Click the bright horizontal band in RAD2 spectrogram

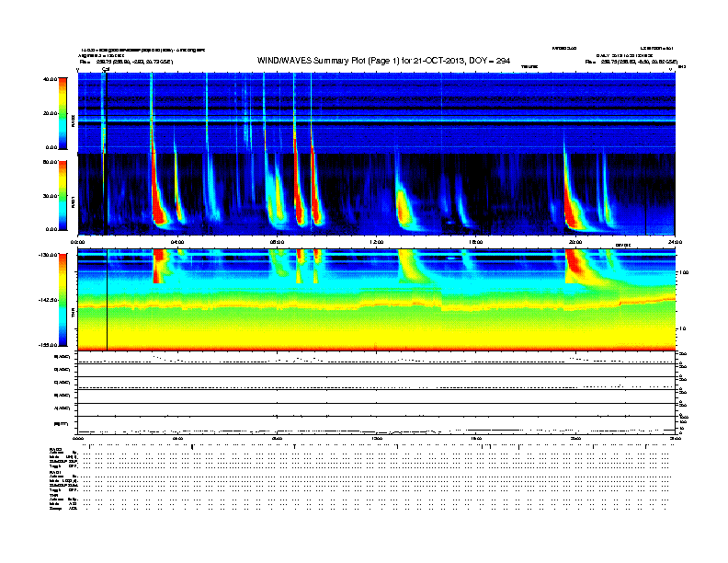(x=376, y=120)
